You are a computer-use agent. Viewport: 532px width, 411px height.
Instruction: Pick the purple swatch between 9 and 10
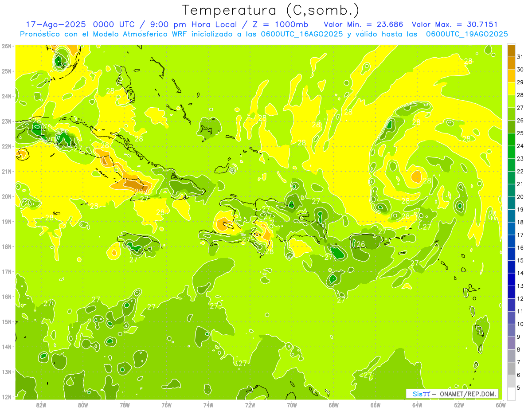tap(511, 330)
